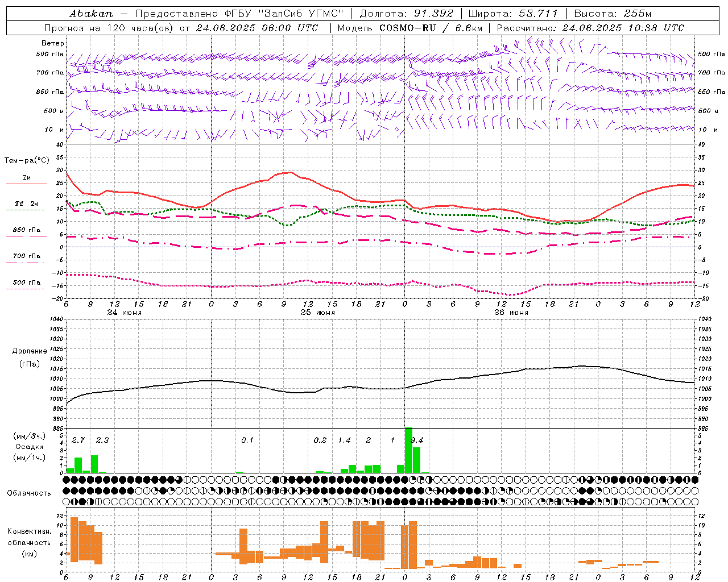The height and width of the screenshot is (582, 728).
Task: Click the 9.4 precipitation total value
Action: 417,440
